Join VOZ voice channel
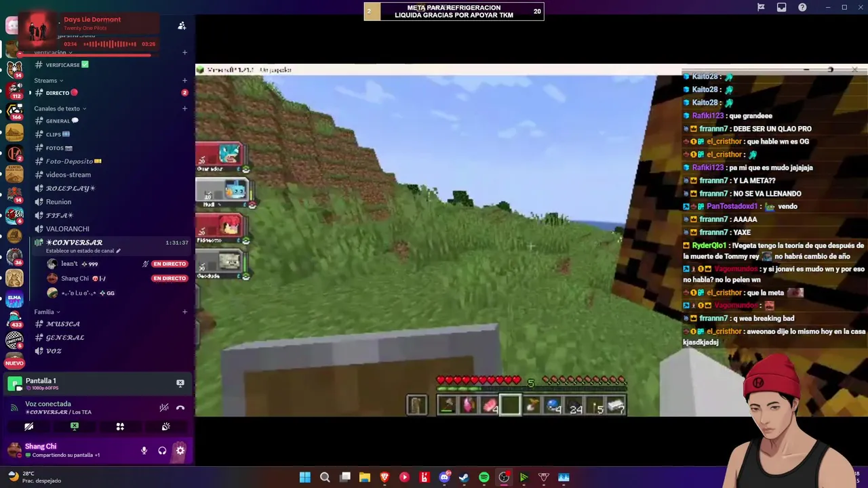This screenshot has width=868, height=488. [111, 351]
